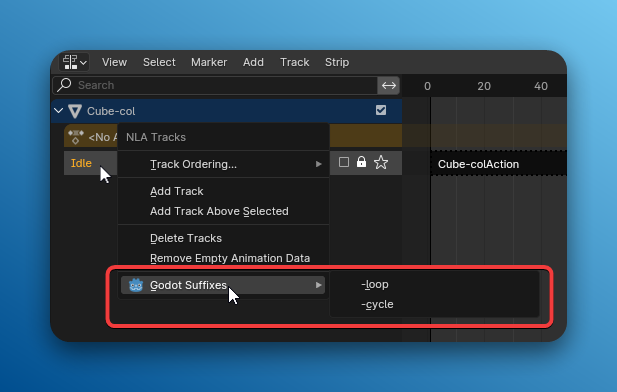The width and height of the screenshot is (617, 392).
Task: Open the NLA editor type selector
Action: (74, 62)
